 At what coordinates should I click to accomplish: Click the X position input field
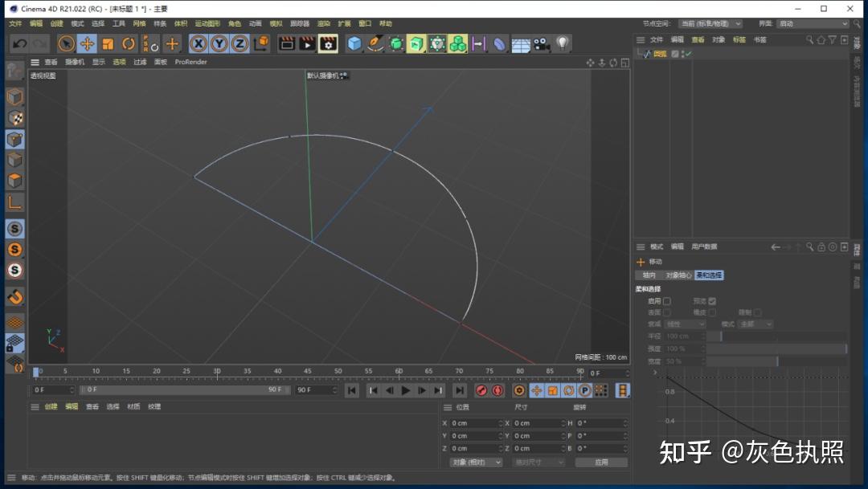(474, 423)
